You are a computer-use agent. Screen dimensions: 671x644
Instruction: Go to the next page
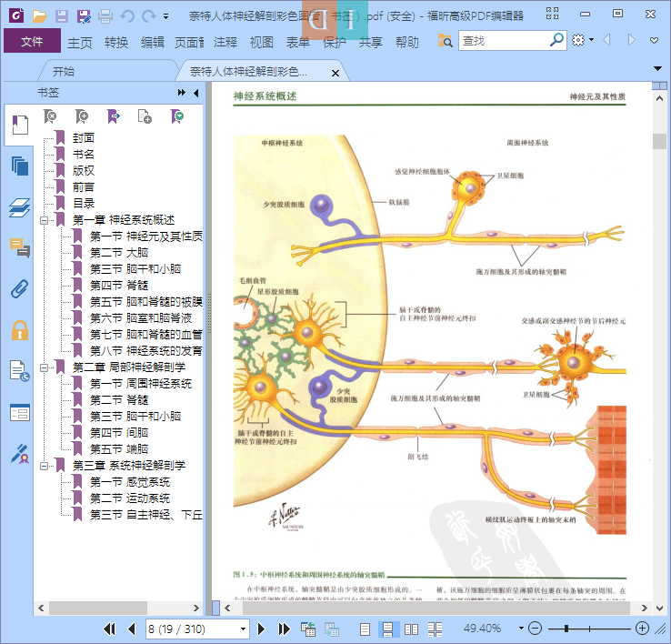tap(261, 629)
